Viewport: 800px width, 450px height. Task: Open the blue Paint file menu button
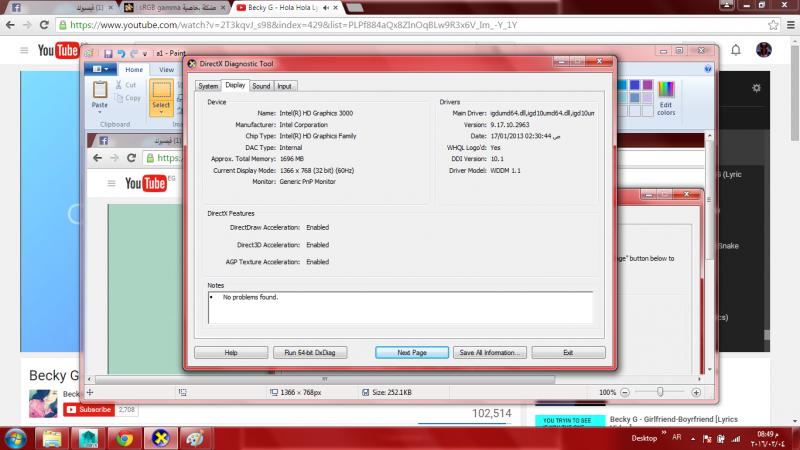[101, 69]
